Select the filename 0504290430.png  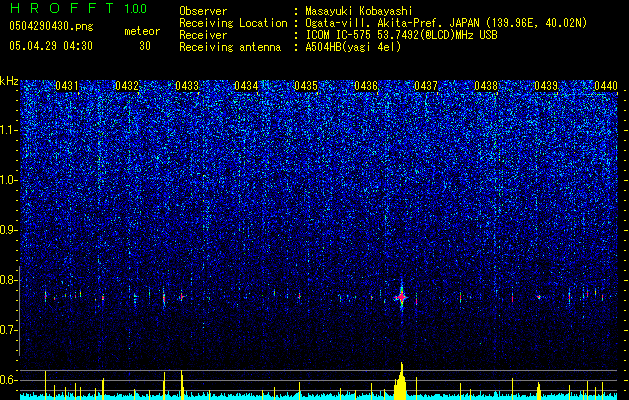tap(51, 26)
